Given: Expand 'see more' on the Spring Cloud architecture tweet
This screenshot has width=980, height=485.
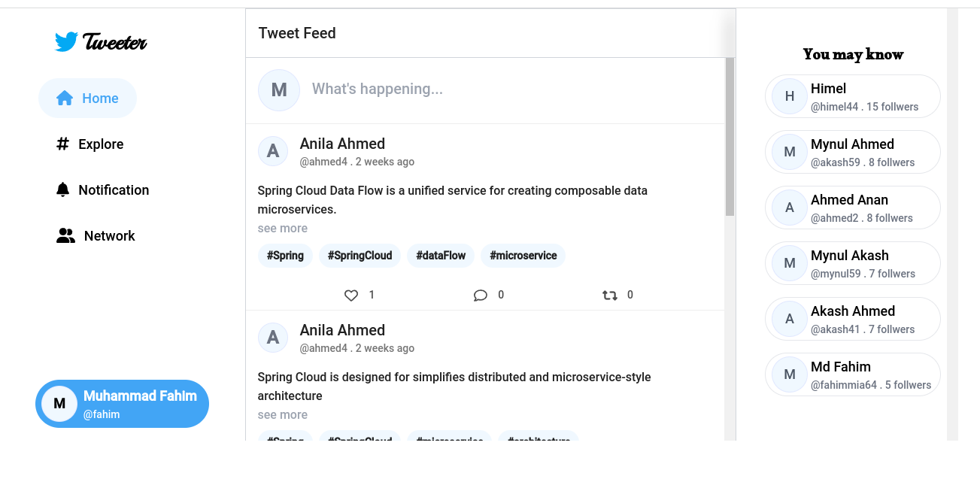Looking at the screenshot, I should point(283,415).
